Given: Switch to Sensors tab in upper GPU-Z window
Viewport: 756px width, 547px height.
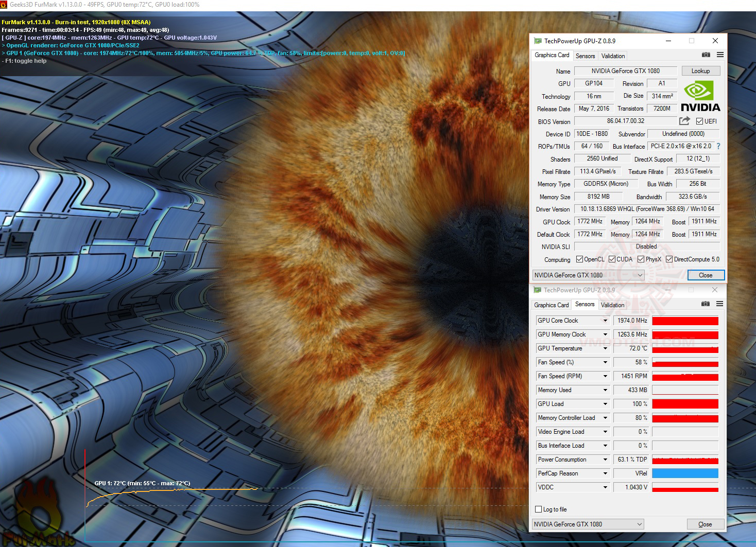Looking at the screenshot, I should click(x=585, y=56).
